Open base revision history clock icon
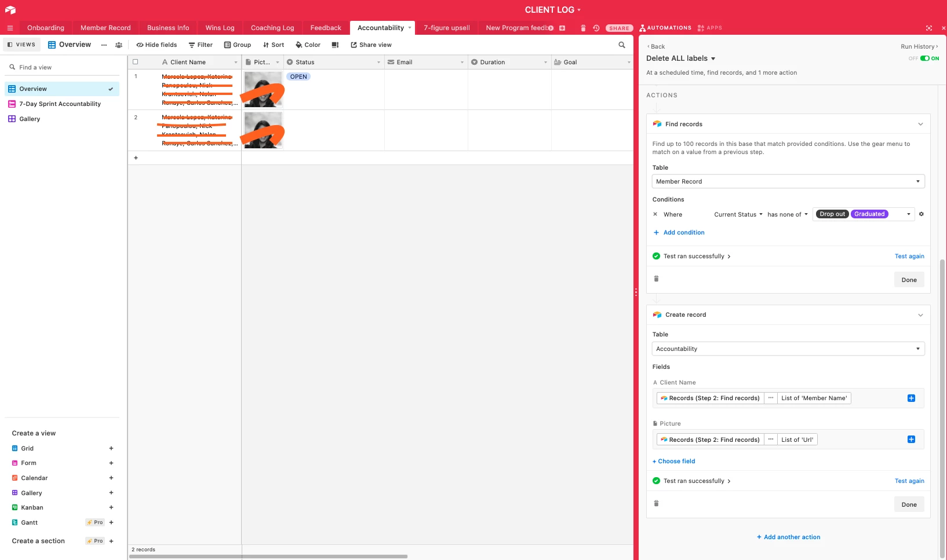 (596, 28)
